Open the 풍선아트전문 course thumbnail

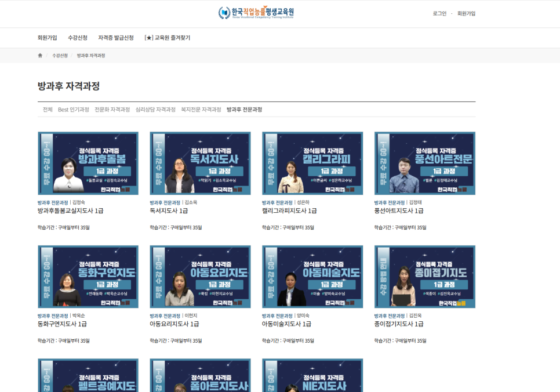tap(425, 164)
